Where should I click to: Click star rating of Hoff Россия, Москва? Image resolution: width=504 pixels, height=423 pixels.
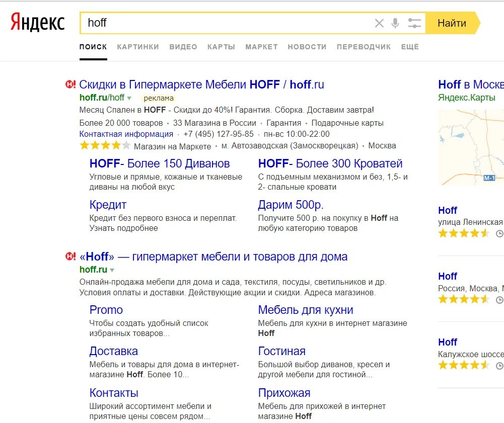tap(464, 299)
